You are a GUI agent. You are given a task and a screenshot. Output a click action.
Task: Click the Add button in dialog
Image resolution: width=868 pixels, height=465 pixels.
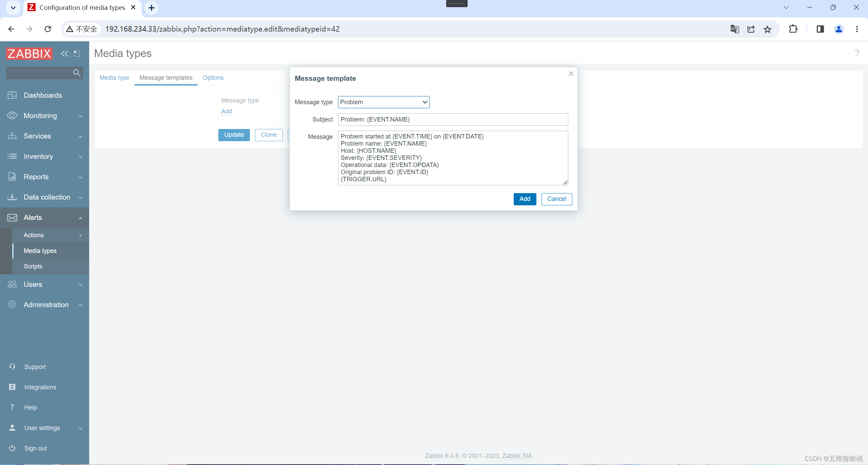click(x=524, y=198)
